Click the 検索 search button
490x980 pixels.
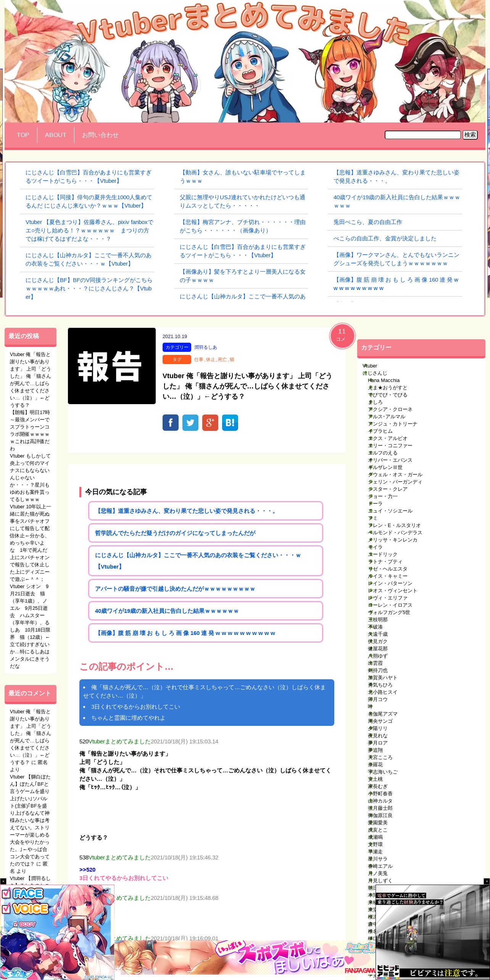470,135
